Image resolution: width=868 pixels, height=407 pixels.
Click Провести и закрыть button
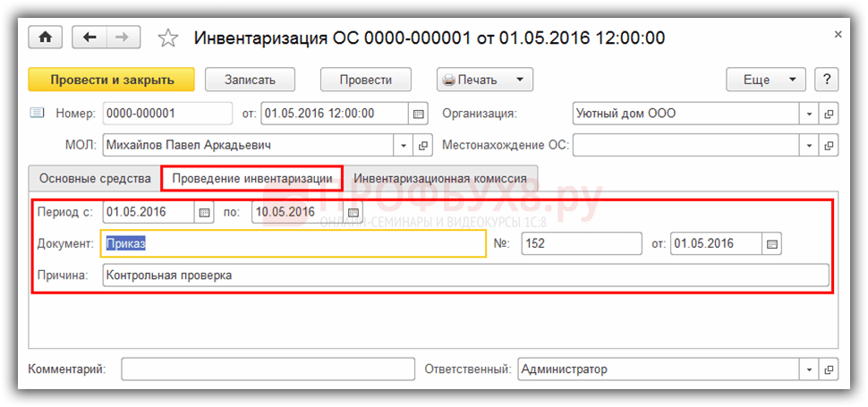(x=111, y=80)
